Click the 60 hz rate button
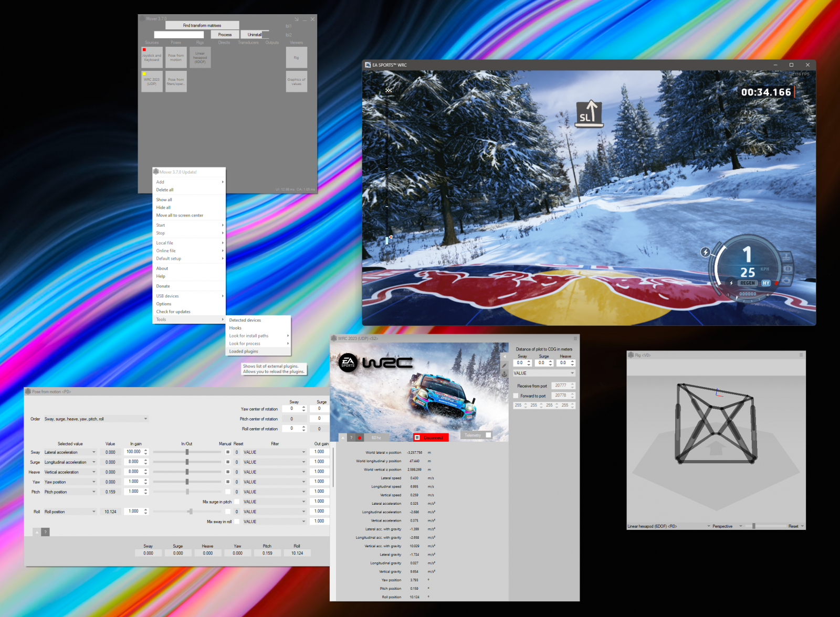840x617 pixels. 376,438
